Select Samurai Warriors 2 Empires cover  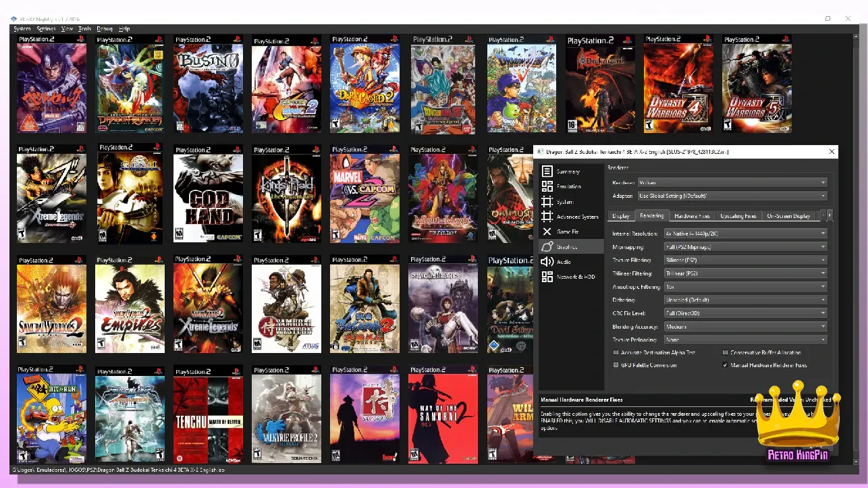click(130, 304)
